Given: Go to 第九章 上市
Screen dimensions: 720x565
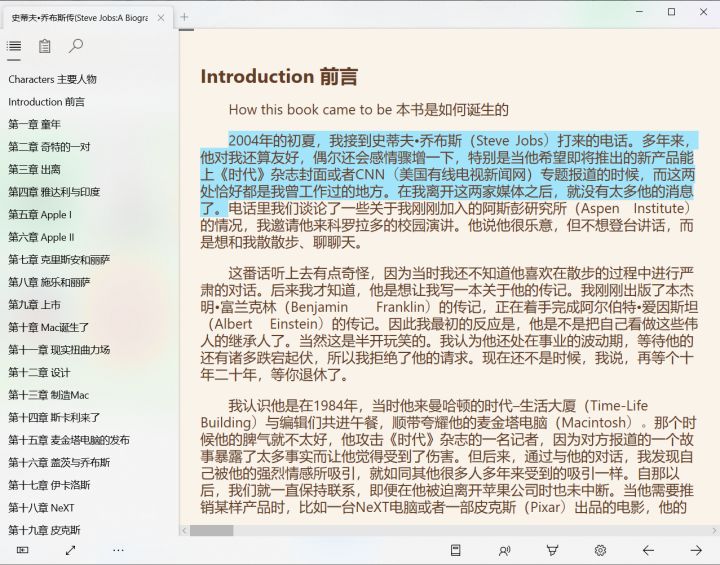Looking at the screenshot, I should pos(34,305).
